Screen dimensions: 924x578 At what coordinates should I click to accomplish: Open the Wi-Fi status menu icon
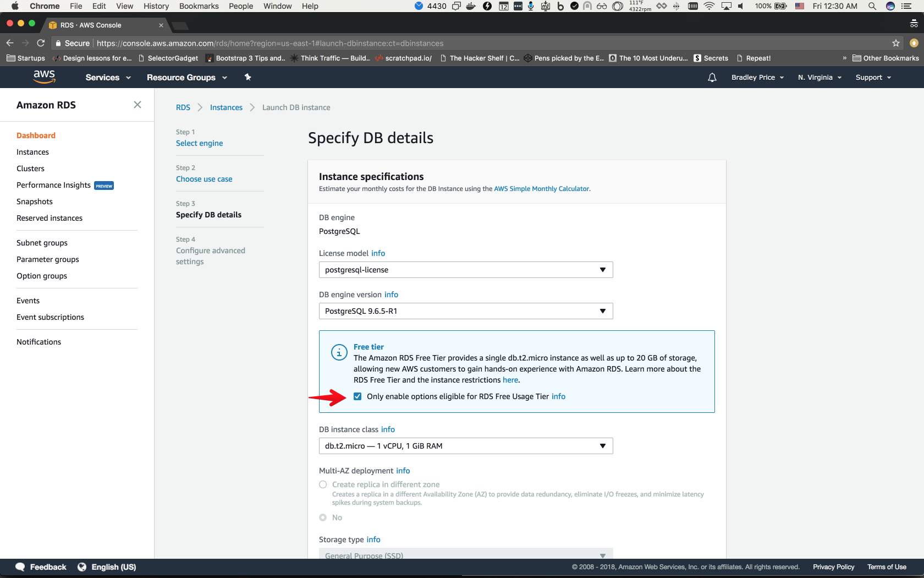(710, 6)
